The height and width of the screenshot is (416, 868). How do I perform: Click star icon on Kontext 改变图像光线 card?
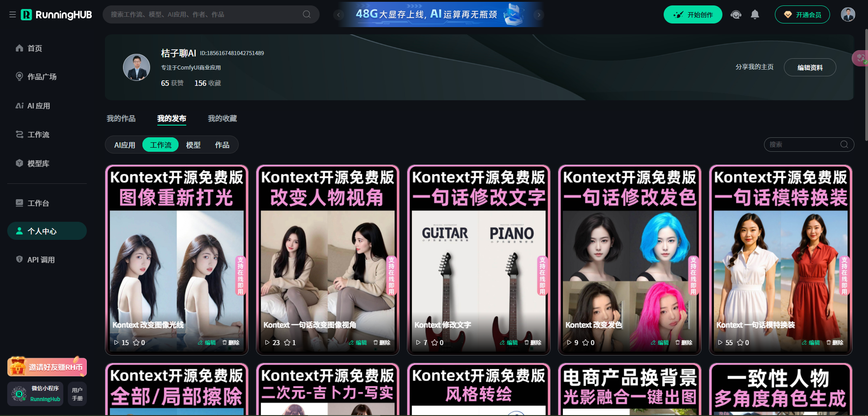(x=136, y=342)
